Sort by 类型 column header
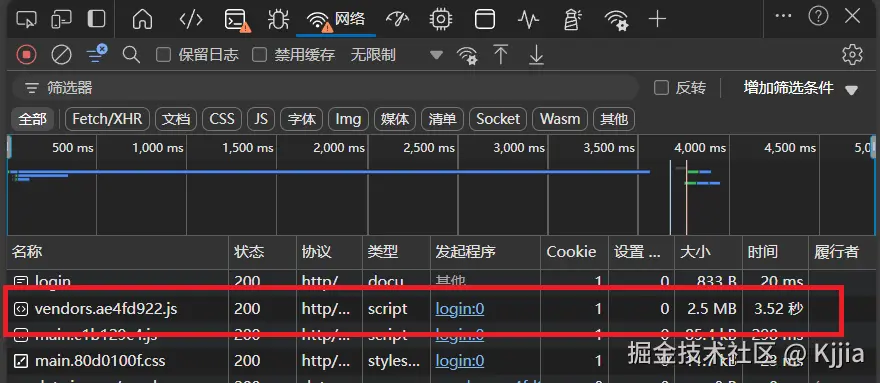880x383 pixels. click(x=396, y=252)
